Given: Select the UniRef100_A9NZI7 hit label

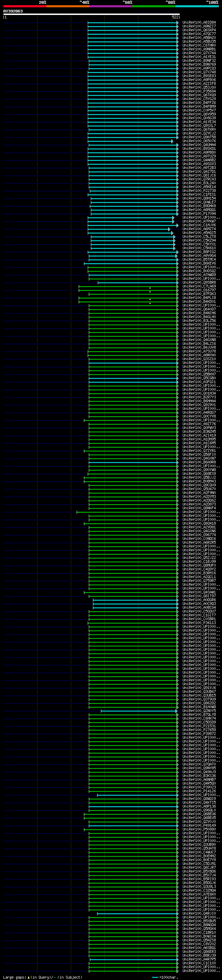Looking at the screenshot, I should pos(199,26).
